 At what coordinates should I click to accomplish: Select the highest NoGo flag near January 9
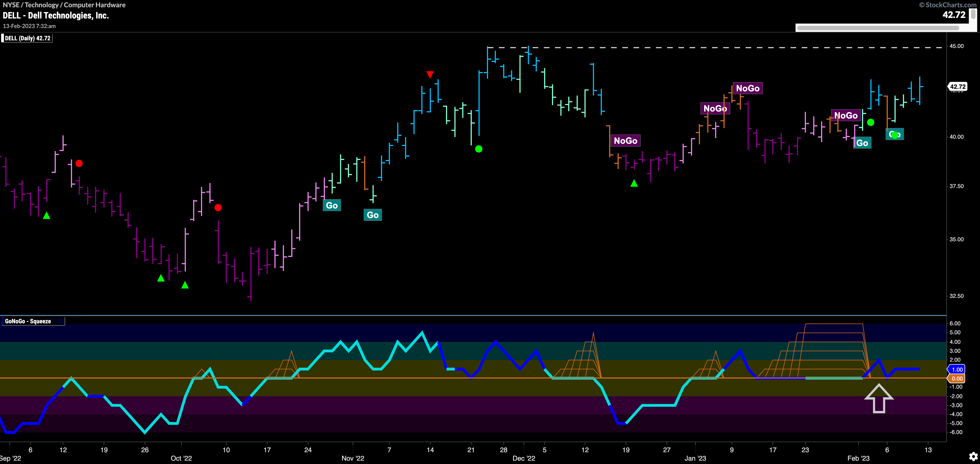click(748, 88)
